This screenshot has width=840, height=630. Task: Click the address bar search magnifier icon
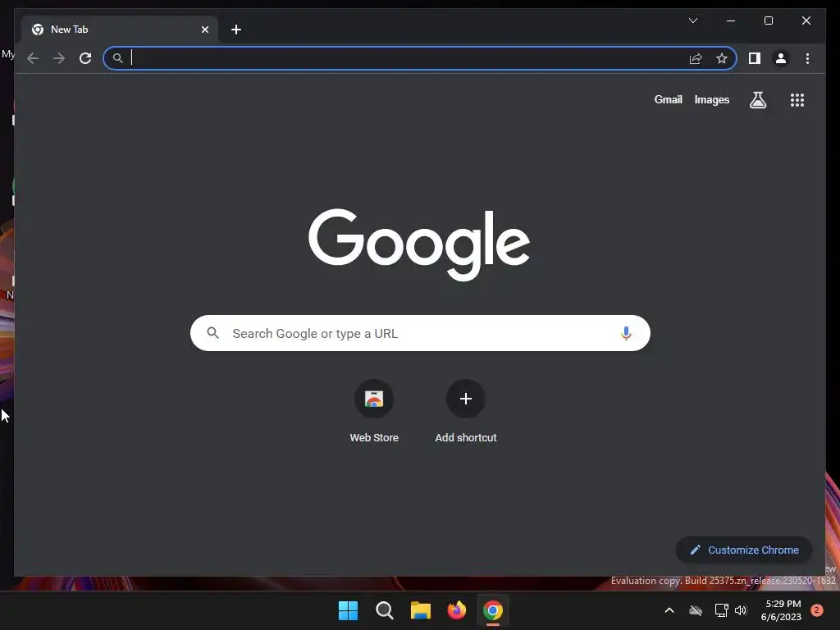point(118,58)
